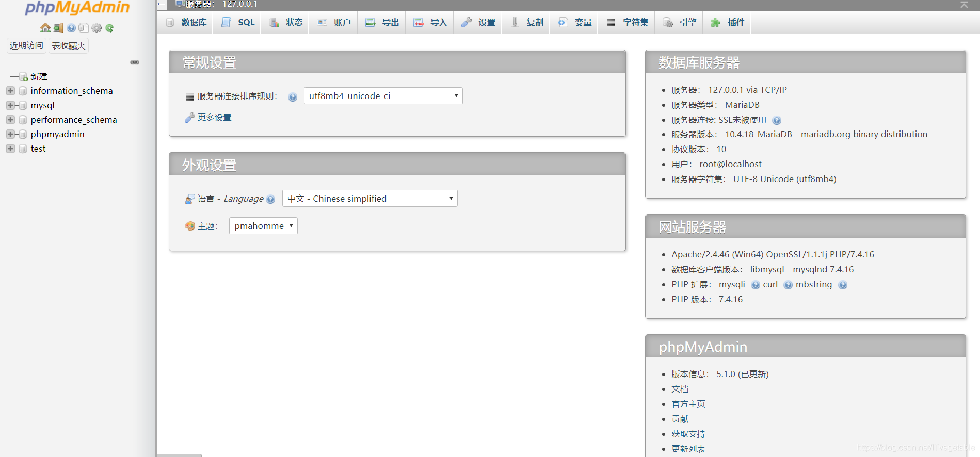Open the pmahomme theme dropdown
Viewport: 980px width, 457px height.
pos(263,226)
